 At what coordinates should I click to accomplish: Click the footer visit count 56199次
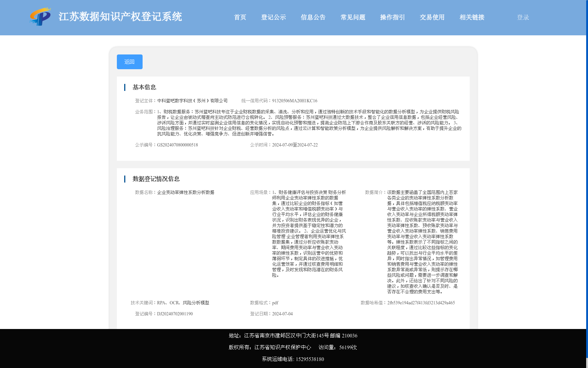pos(348,347)
